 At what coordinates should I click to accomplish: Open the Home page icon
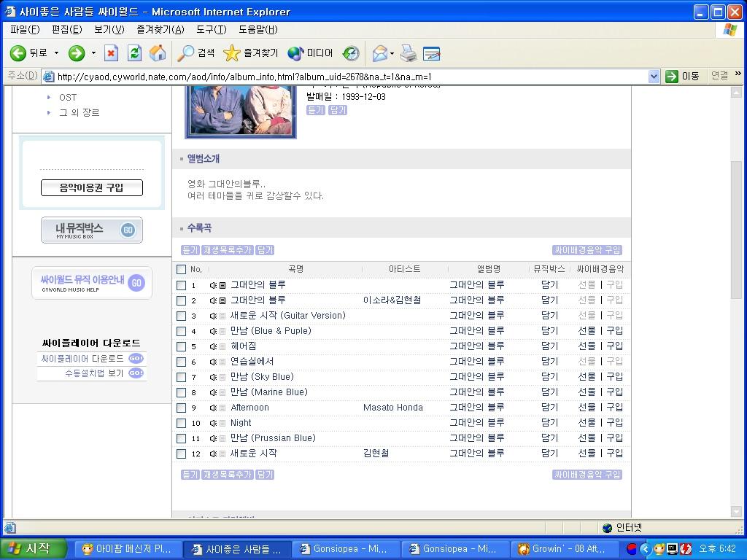tap(158, 52)
